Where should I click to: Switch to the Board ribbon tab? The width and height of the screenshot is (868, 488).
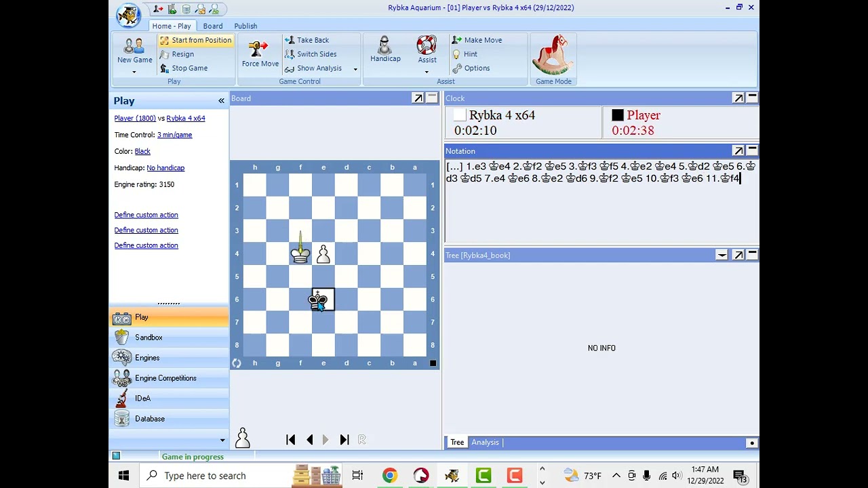(213, 26)
